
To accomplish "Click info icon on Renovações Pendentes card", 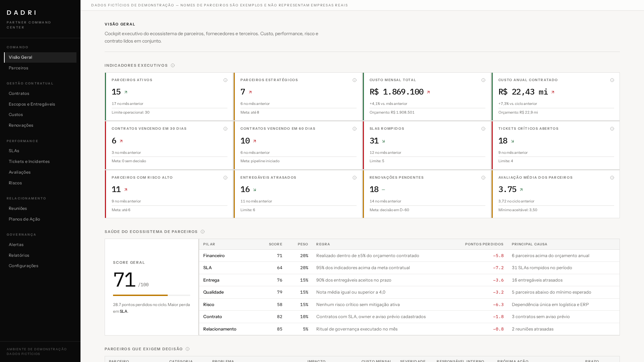I will coord(483,178).
